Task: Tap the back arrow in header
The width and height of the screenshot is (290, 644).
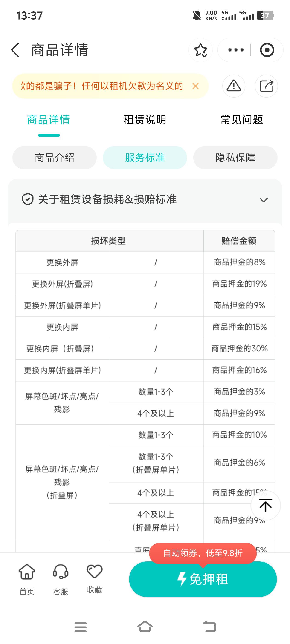Action: coord(15,50)
